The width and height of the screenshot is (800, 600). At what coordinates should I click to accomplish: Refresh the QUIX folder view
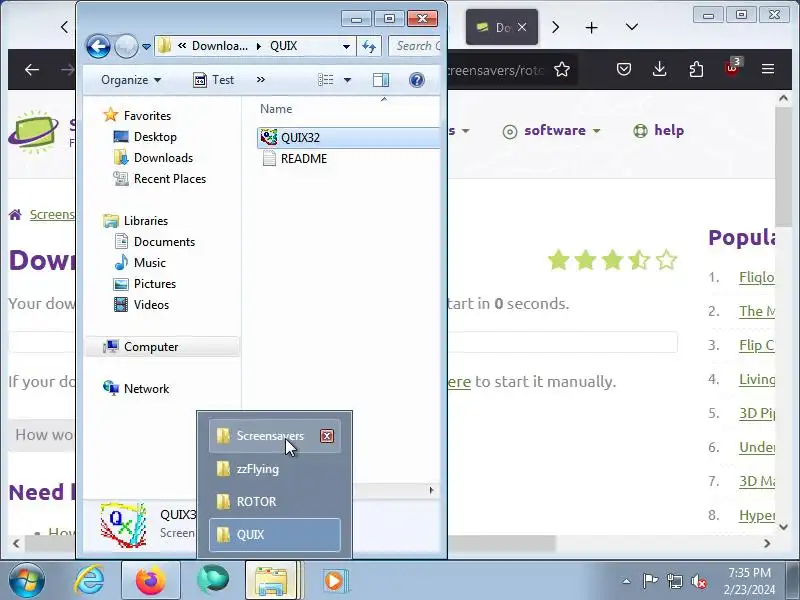[x=369, y=46]
